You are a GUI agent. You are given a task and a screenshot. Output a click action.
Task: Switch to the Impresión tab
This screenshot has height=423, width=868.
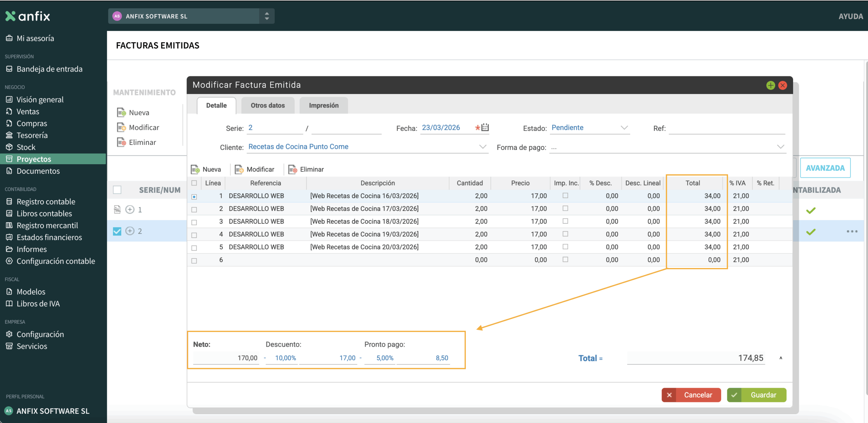click(x=323, y=105)
